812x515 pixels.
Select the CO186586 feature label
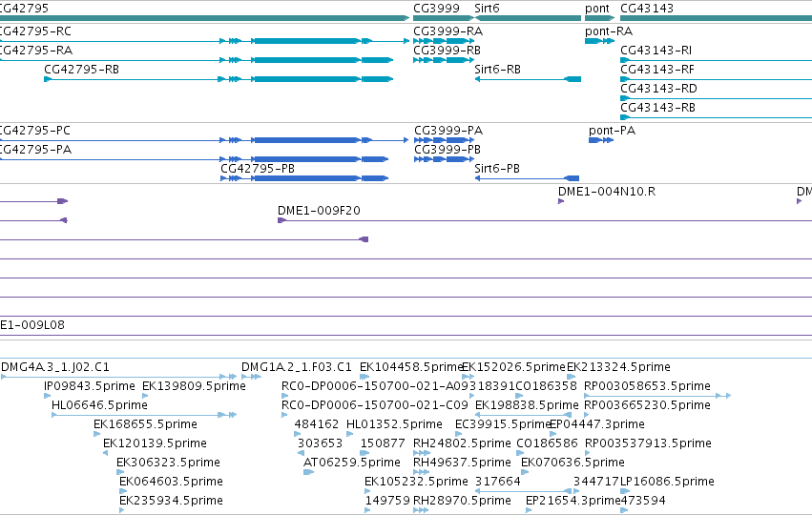pyautogui.click(x=547, y=443)
